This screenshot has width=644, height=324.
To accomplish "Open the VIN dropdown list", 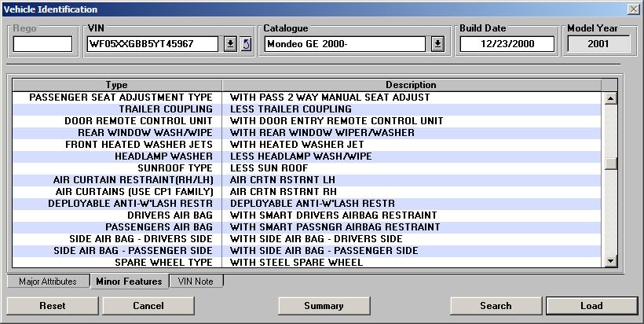I will coord(230,44).
